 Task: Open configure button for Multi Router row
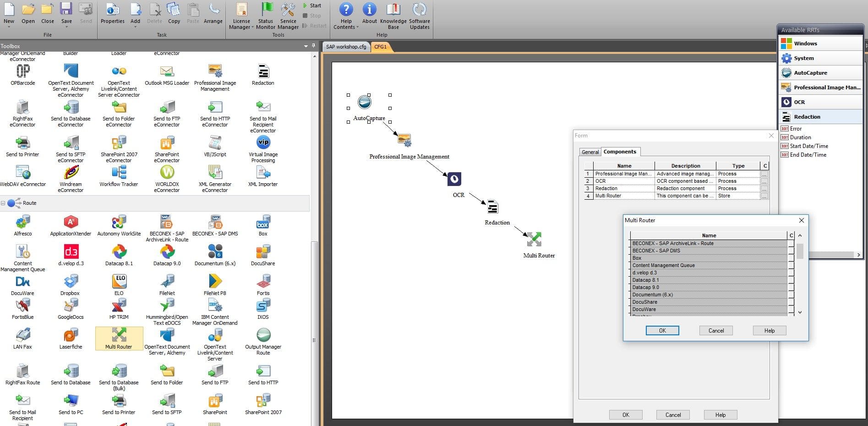[764, 196]
